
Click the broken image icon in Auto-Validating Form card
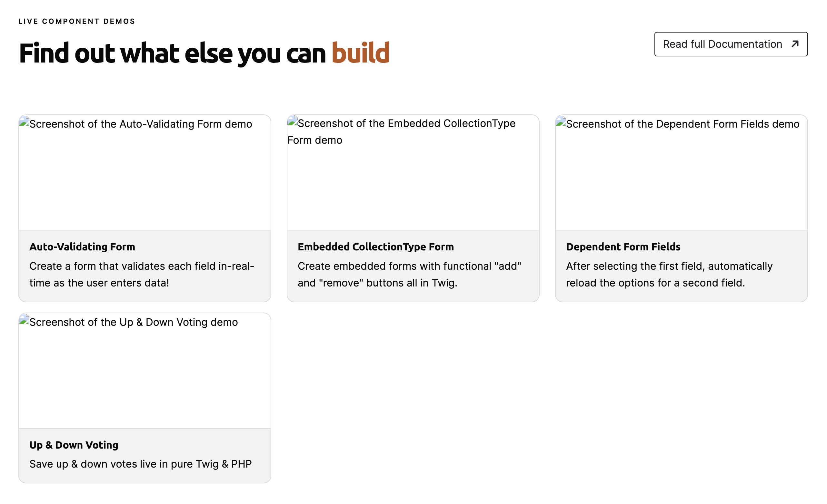coord(24,121)
